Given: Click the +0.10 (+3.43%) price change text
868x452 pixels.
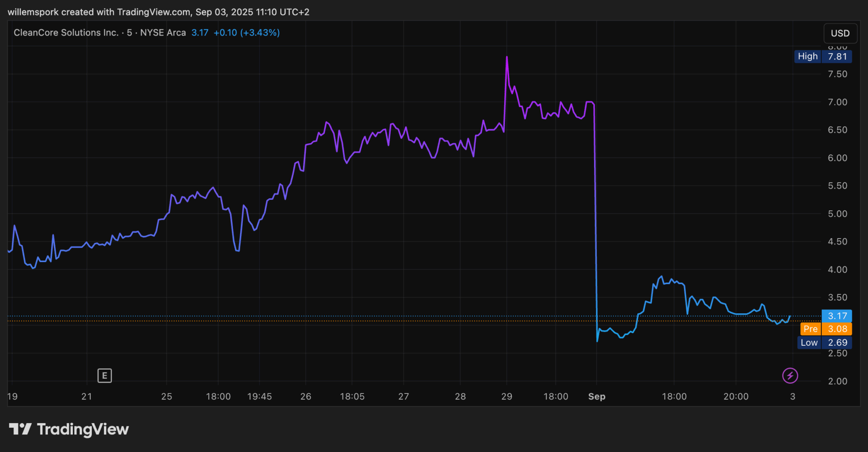Looking at the screenshot, I should [246, 33].
